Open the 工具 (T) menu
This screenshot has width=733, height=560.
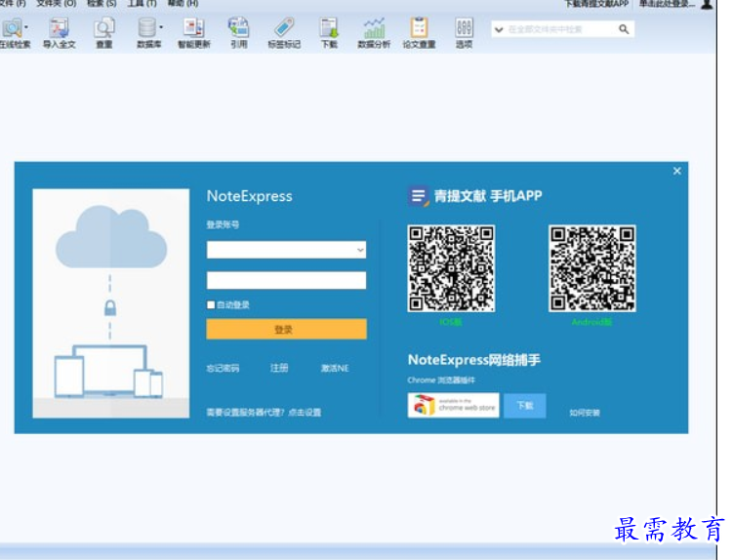143,3
